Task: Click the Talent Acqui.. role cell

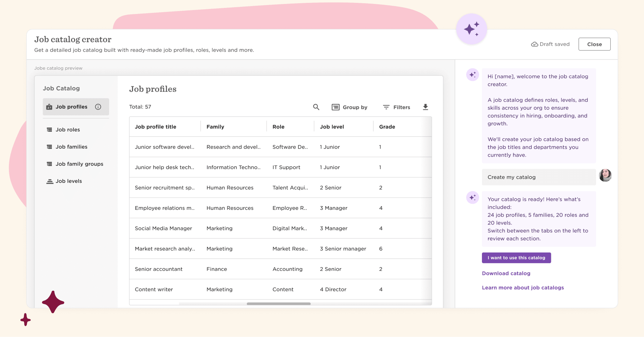Action: click(290, 188)
